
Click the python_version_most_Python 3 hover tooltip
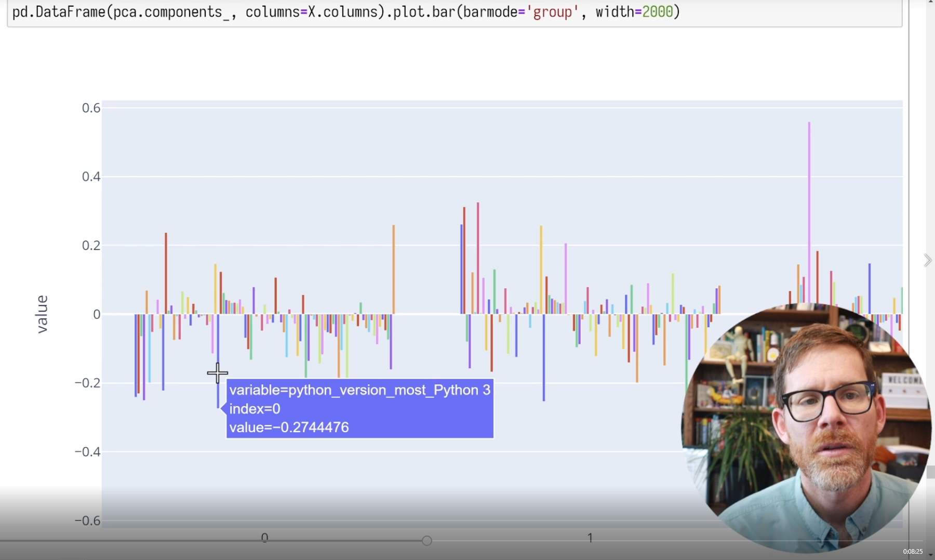point(359,409)
